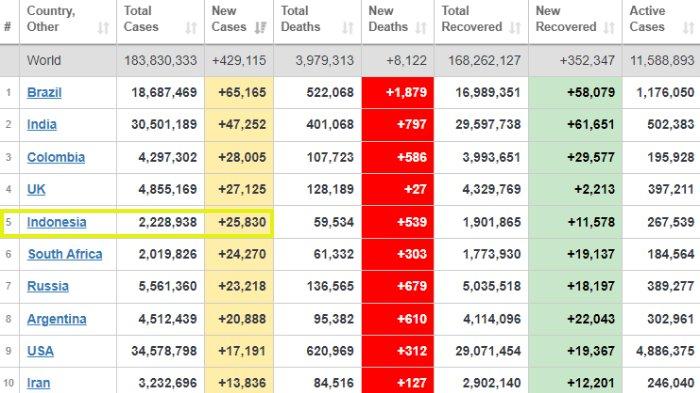700x393 pixels.
Task: Click the New Recovered header label
Action: pos(566,19)
